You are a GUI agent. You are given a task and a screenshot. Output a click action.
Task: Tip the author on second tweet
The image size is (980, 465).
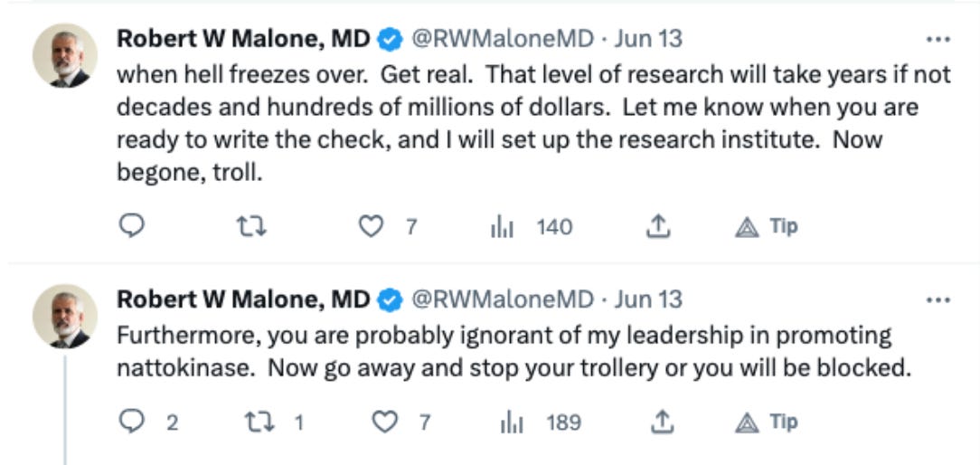pos(767,422)
